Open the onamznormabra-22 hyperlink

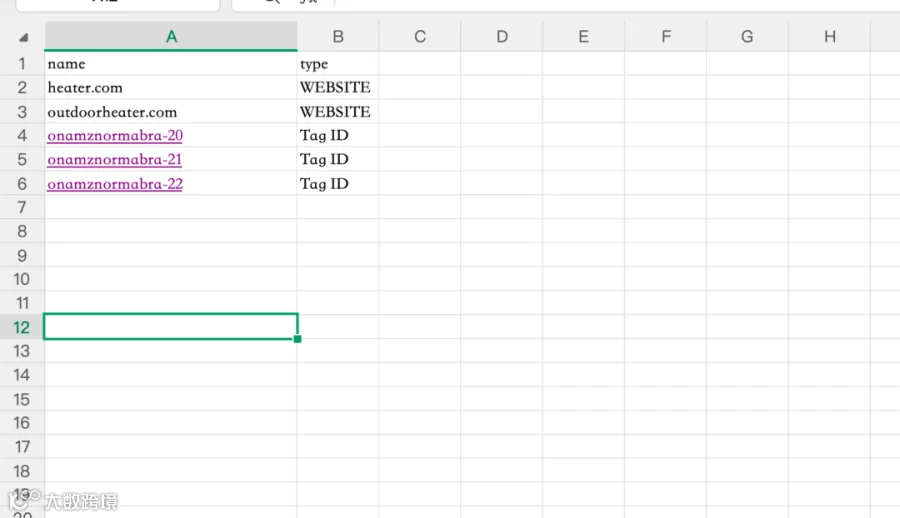click(x=115, y=184)
